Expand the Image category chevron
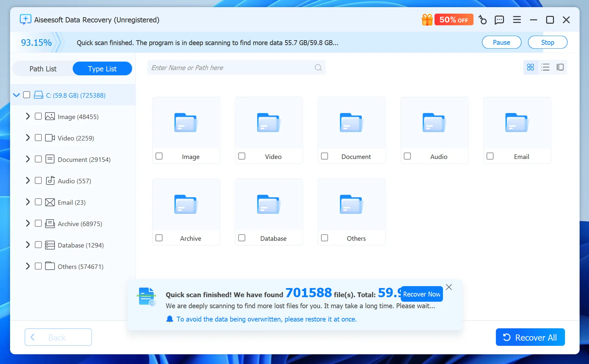This screenshot has width=589, height=364. 28,116
